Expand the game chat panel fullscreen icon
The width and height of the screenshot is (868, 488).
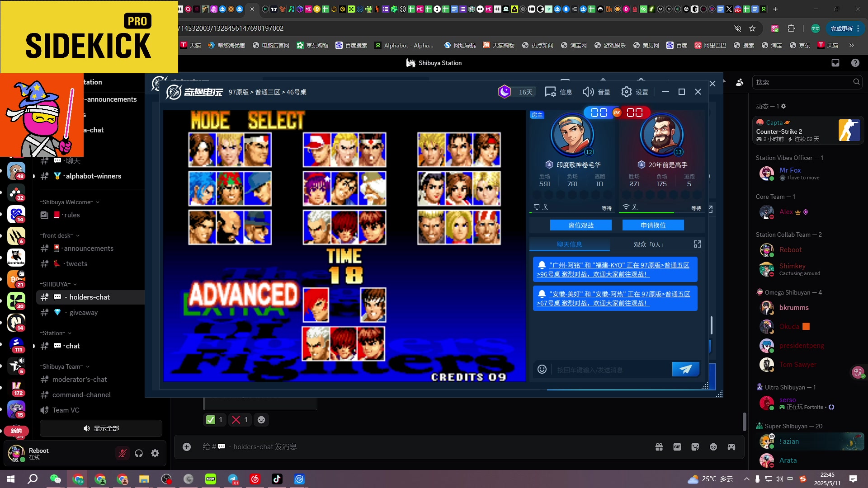698,244
